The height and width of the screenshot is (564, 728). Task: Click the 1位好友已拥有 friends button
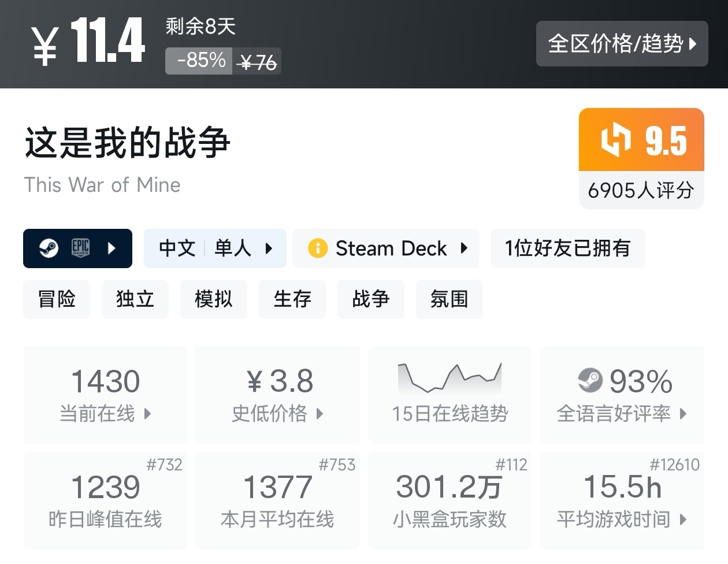click(567, 248)
